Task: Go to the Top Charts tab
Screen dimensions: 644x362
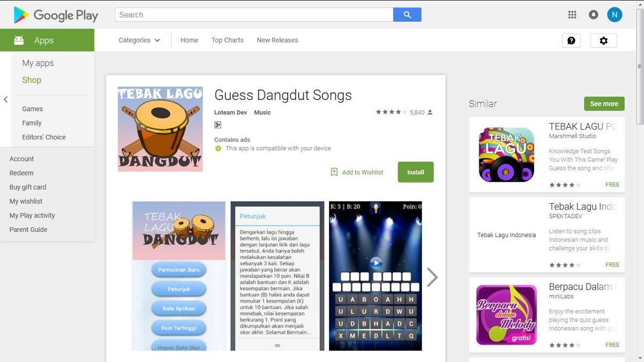Action: tap(227, 40)
